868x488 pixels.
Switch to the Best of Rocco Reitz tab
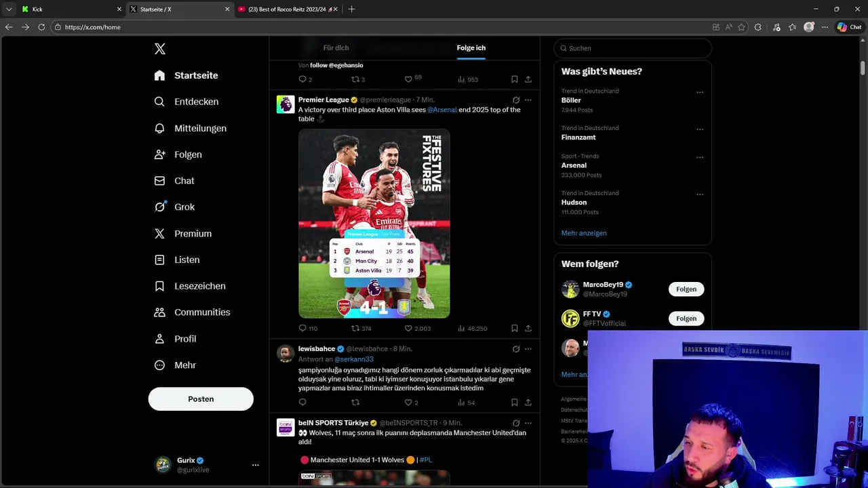tap(288, 9)
